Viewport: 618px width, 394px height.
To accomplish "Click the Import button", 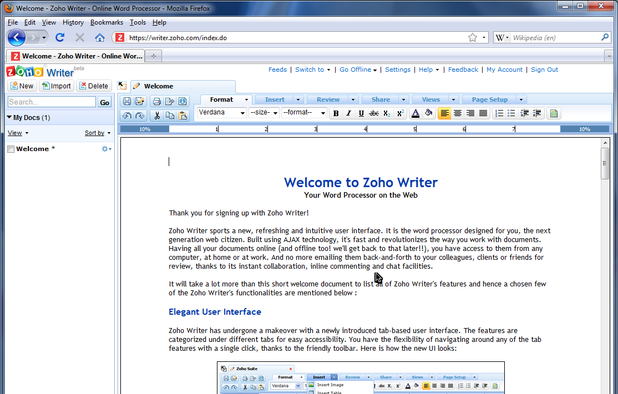I will (x=56, y=86).
